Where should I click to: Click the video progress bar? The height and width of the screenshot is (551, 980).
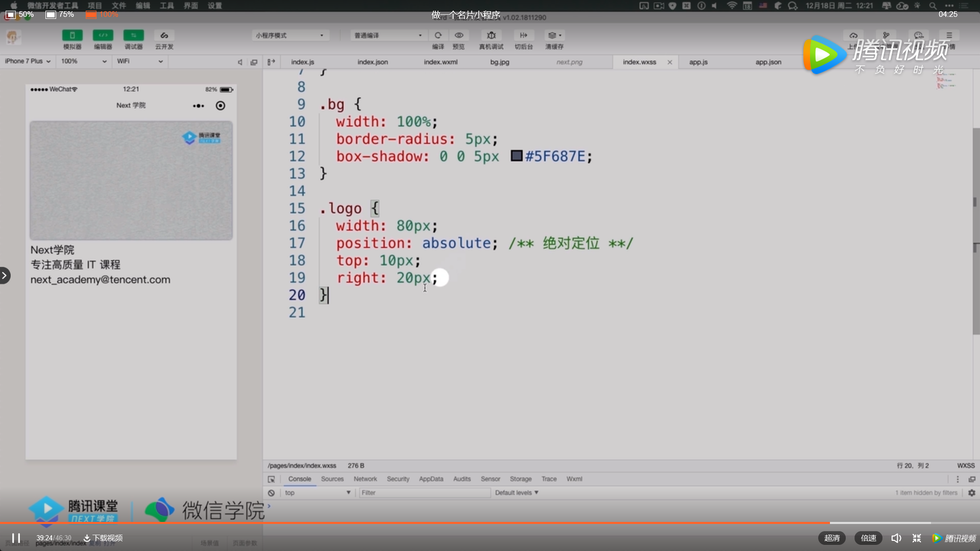[x=490, y=523]
